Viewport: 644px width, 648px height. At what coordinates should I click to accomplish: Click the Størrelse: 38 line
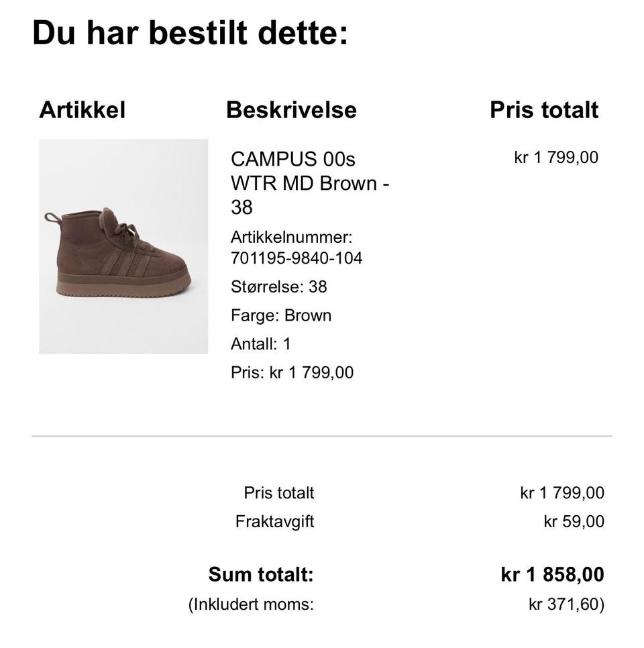click(279, 287)
